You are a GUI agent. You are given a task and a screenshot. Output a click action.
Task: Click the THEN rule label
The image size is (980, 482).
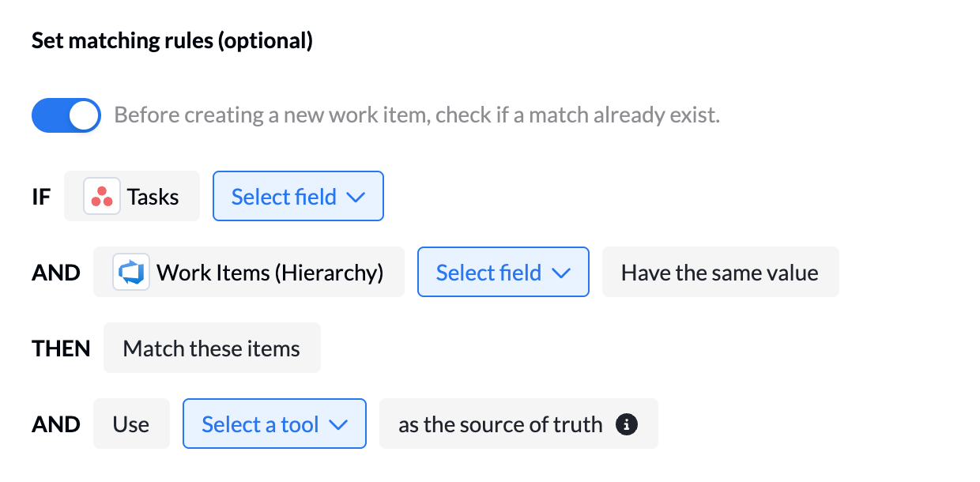pyautogui.click(x=61, y=348)
